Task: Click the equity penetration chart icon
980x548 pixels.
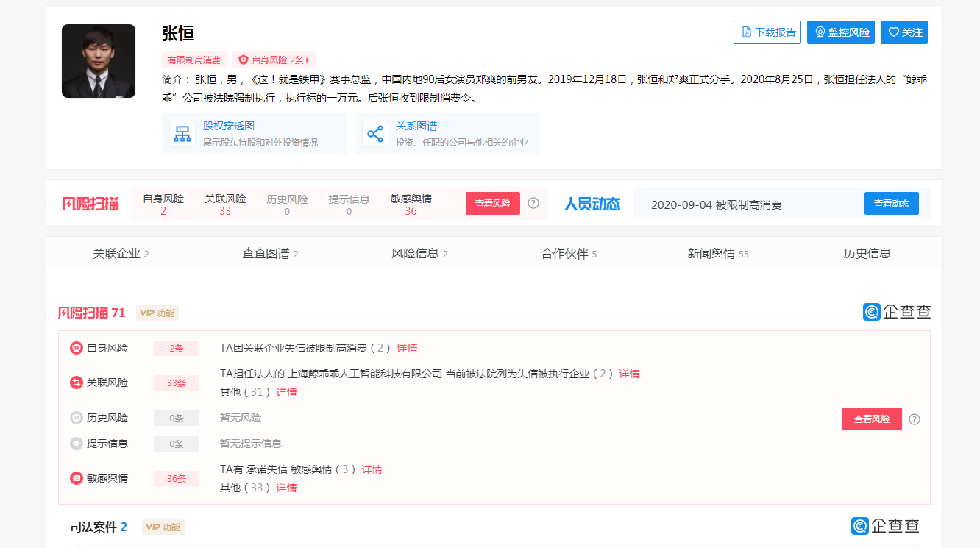Action: 182,134
